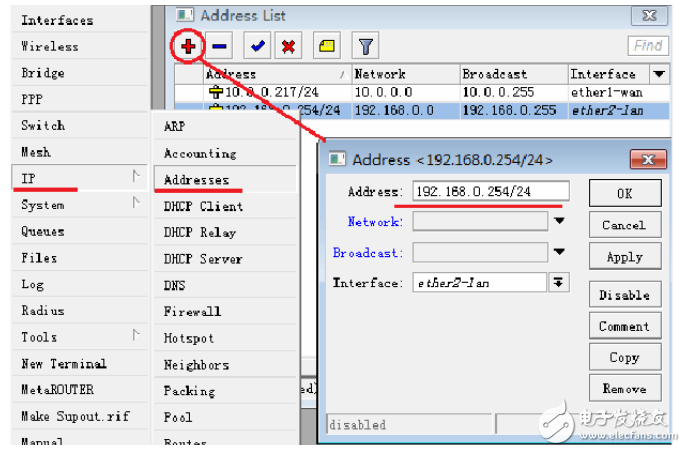The height and width of the screenshot is (452, 686).
Task: Expand the Network field arrow
Action: 559,221
